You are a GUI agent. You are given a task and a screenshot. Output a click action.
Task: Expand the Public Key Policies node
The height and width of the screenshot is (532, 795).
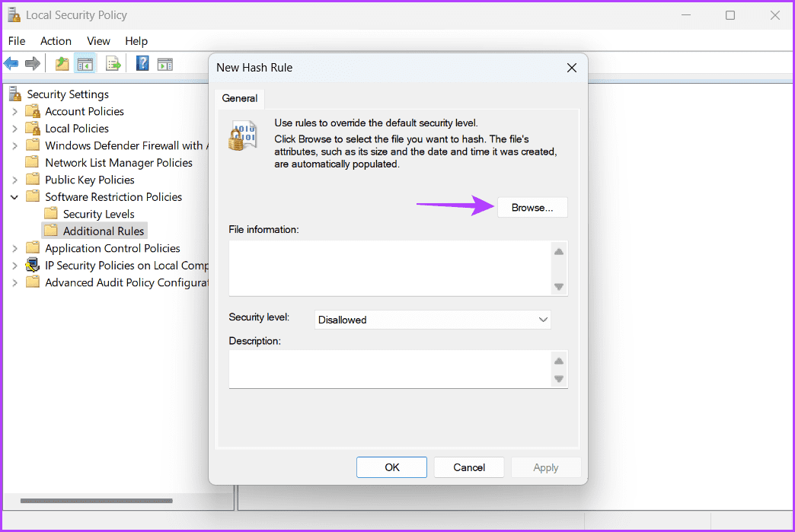14,180
